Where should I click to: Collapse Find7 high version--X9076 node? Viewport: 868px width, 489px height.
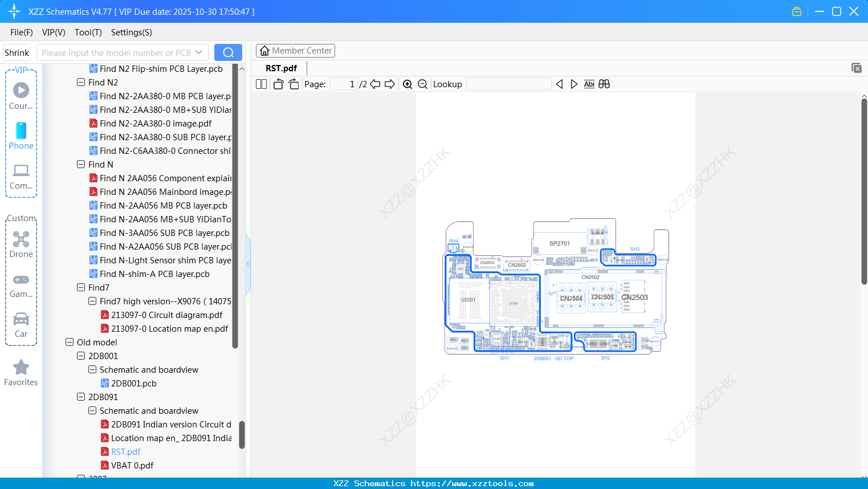coord(92,301)
